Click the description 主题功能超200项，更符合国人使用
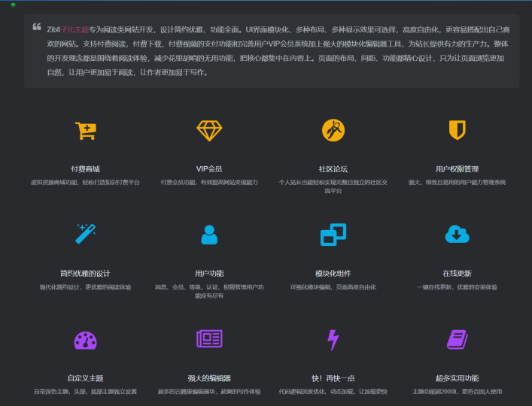532x406 pixels. coord(457,392)
